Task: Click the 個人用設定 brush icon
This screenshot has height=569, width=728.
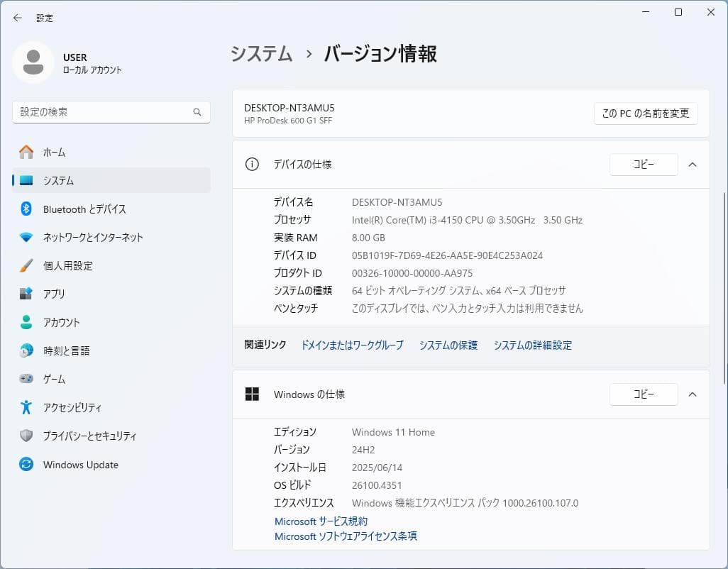Action: coord(25,265)
